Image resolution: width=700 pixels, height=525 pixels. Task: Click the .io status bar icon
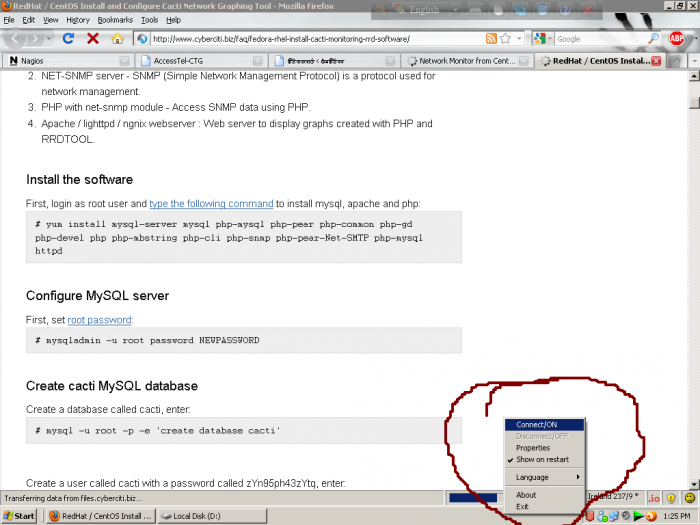tap(654, 498)
